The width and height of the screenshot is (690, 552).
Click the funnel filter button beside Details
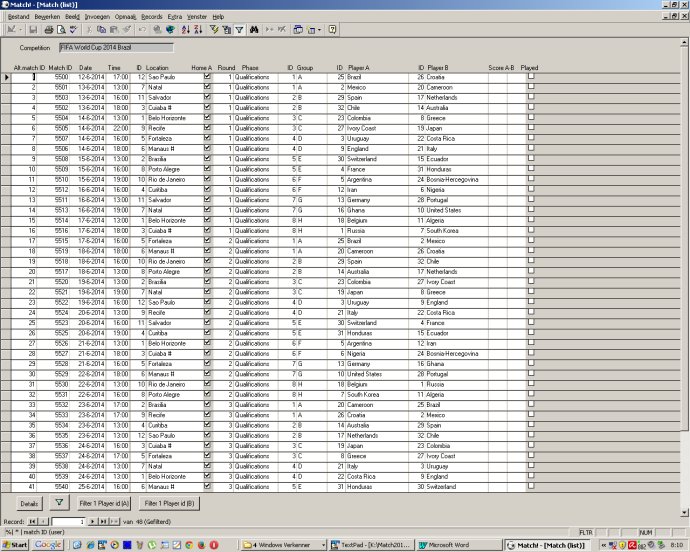coord(59,503)
